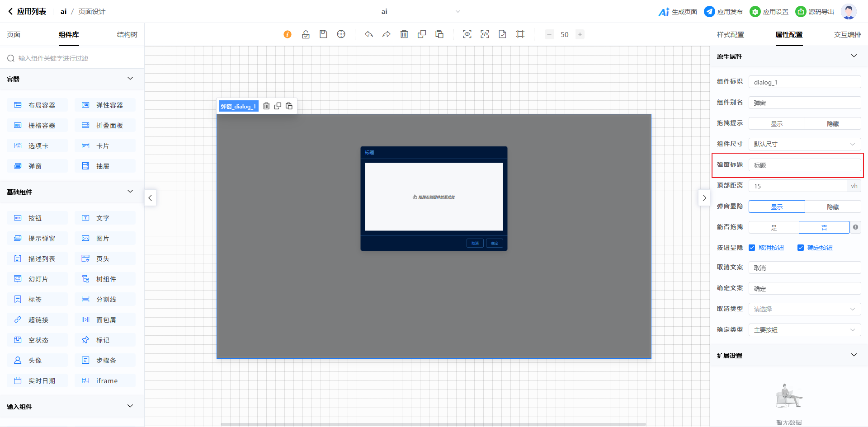Collapse the 基础组件 section
Image resolution: width=868 pixels, height=427 pixels.
pyautogui.click(x=130, y=192)
